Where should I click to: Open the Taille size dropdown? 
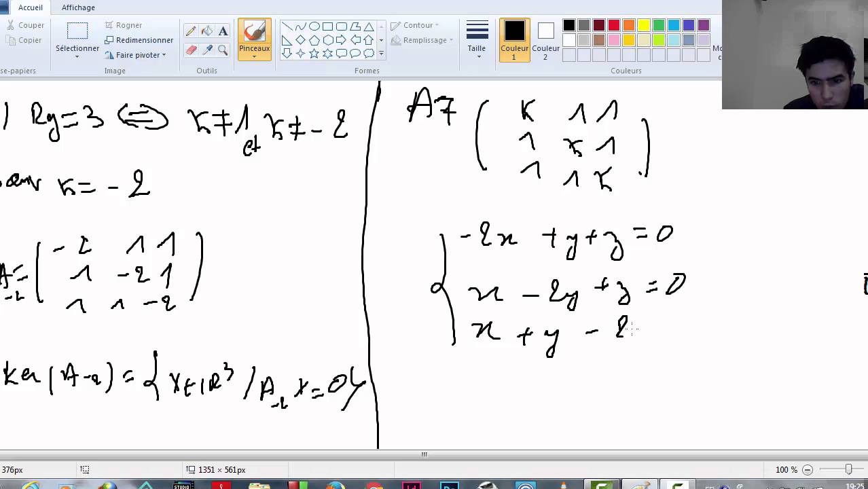(477, 40)
